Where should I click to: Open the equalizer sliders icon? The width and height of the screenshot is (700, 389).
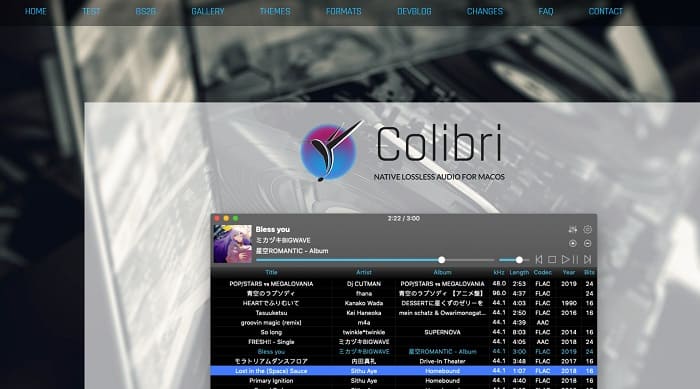573,230
